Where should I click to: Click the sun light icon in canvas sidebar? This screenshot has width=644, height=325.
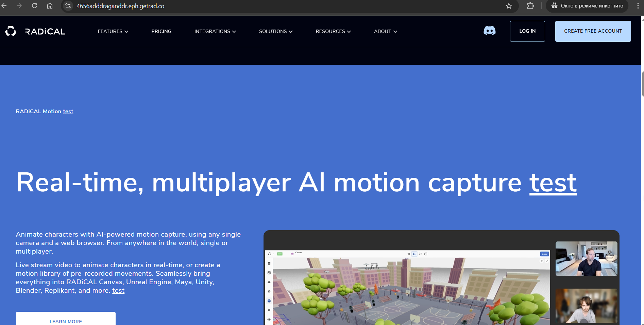pos(269,282)
